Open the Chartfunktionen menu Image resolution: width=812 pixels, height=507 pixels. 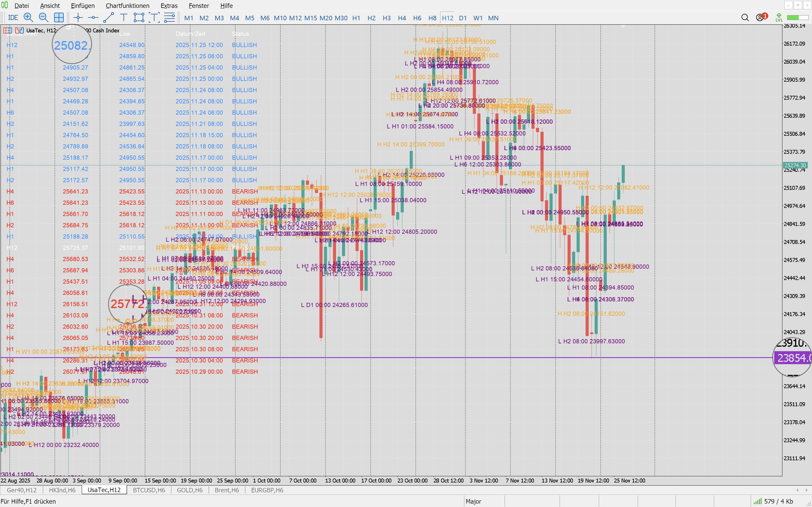pos(127,6)
